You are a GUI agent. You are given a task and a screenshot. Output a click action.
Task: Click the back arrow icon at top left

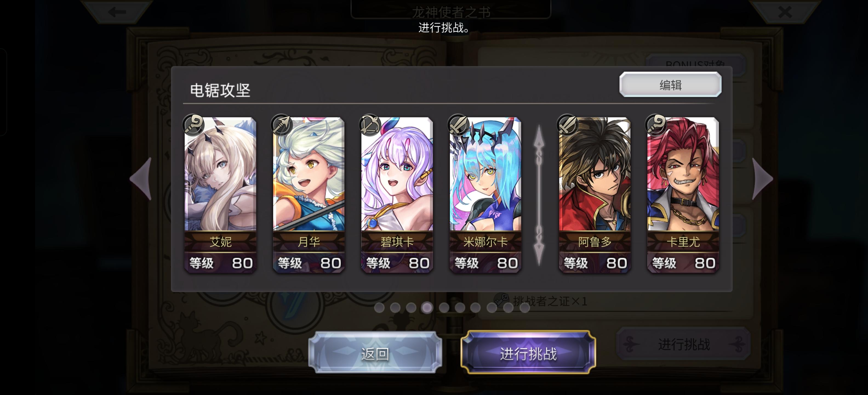click(x=117, y=12)
